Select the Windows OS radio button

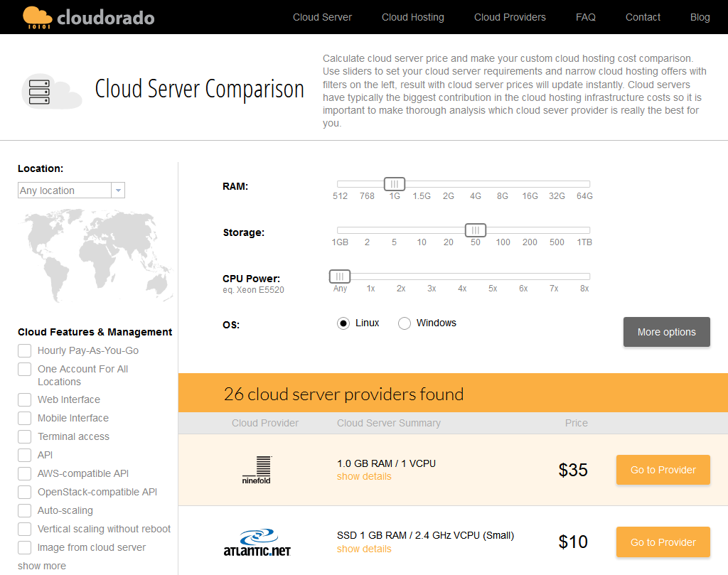pyautogui.click(x=405, y=323)
